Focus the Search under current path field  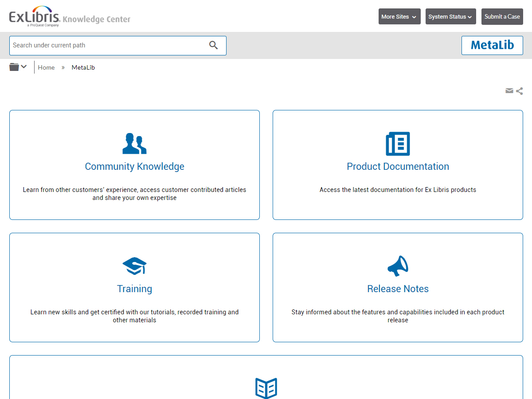tap(109, 45)
